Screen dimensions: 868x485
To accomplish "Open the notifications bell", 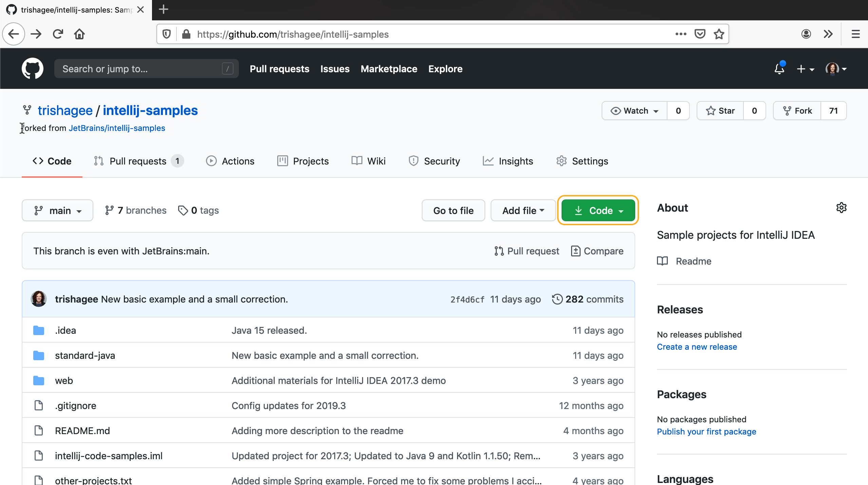I will 779,69.
